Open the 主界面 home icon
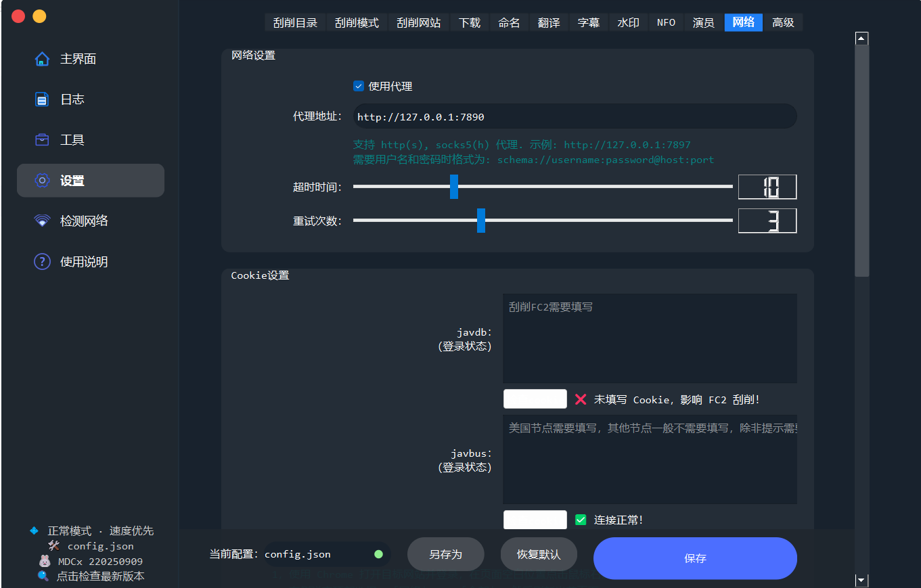Screen dimensions: 921x588 point(42,59)
